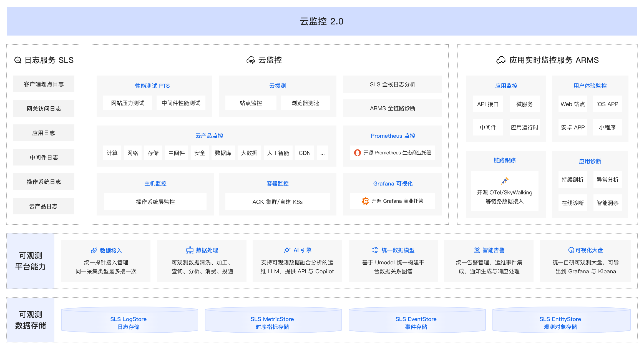Open the 云监控 2.0 header
Viewport: 644px width, 351px height.
[322, 21]
